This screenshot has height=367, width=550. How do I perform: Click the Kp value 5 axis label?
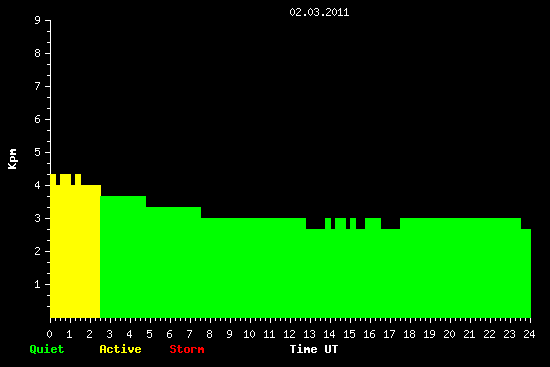(38, 152)
